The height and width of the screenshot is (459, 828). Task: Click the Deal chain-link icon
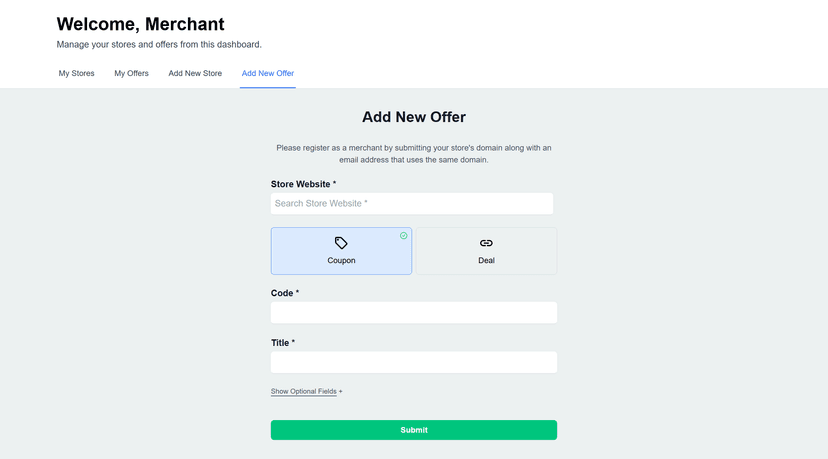coord(486,243)
